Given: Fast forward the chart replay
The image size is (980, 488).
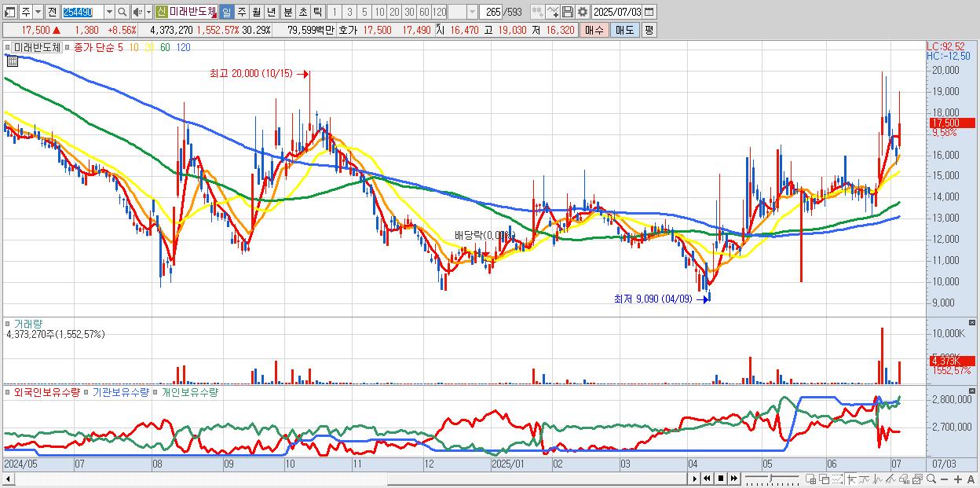Looking at the screenshot, I should point(734,479).
